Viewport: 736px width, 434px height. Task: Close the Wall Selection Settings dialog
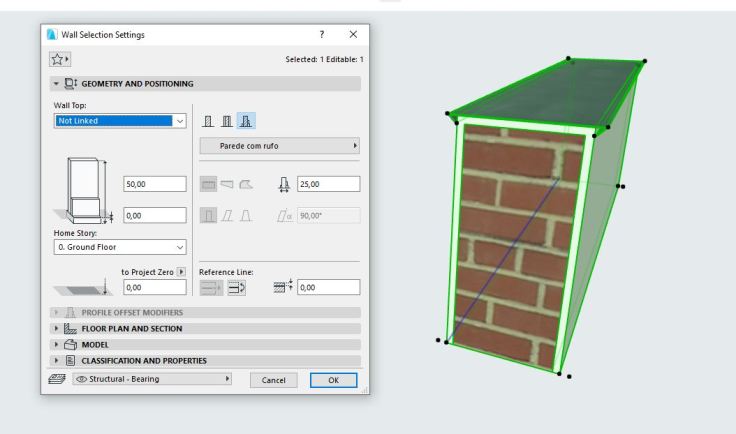pyautogui.click(x=353, y=34)
